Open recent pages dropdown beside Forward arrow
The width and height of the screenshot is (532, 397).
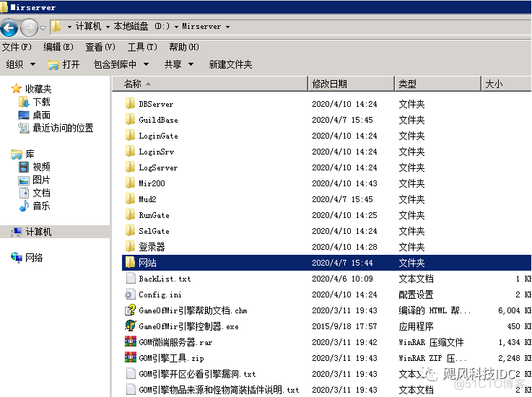43,28
